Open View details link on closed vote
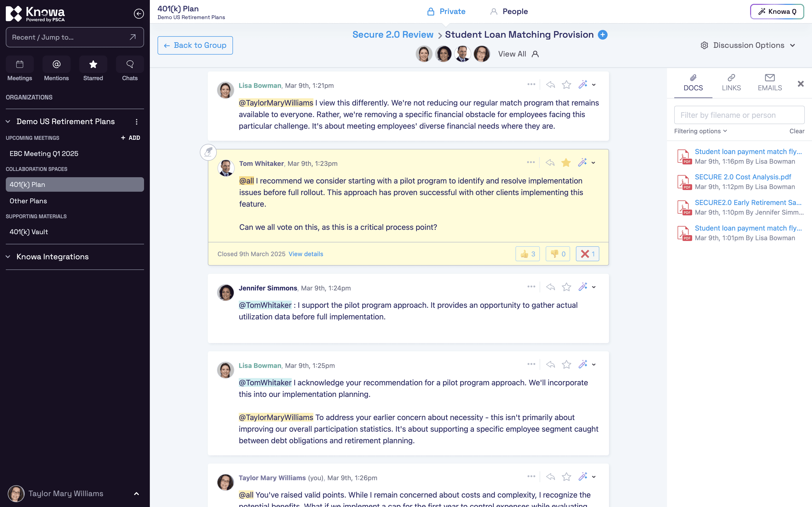The image size is (812, 507). tap(306, 254)
